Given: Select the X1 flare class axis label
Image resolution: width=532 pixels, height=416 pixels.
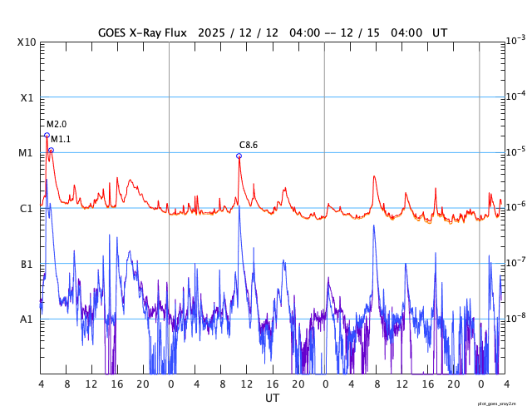Looking at the screenshot, I should point(27,97).
